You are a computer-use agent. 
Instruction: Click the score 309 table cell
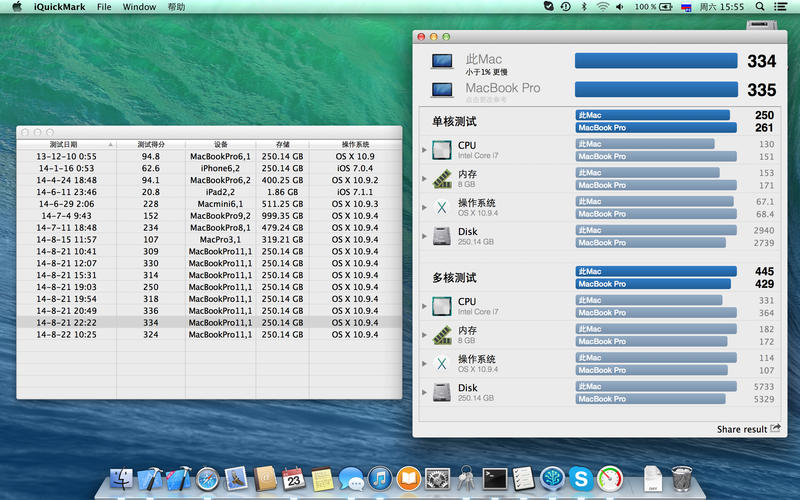[151, 251]
